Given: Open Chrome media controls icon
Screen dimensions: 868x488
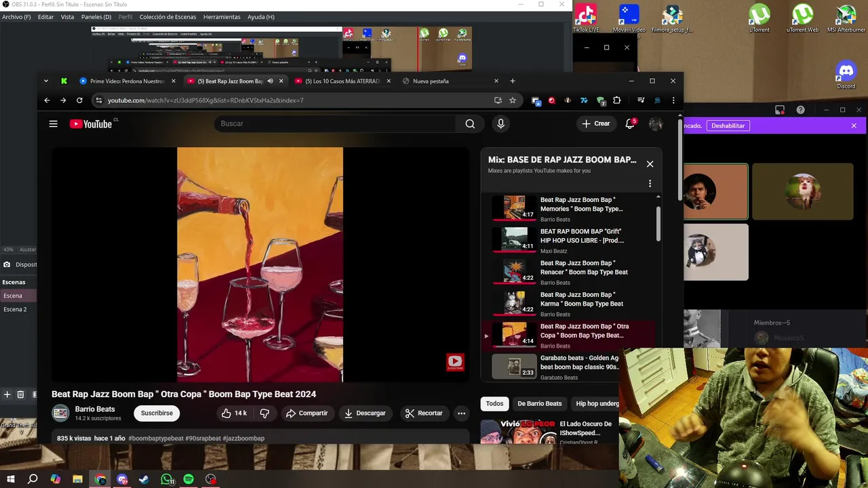Looking at the screenshot, I should 641,100.
